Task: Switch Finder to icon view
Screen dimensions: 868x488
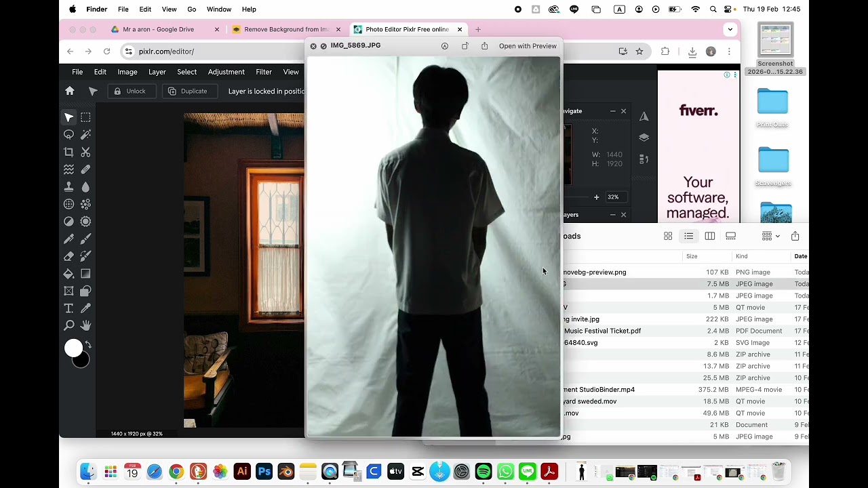Action: point(668,236)
